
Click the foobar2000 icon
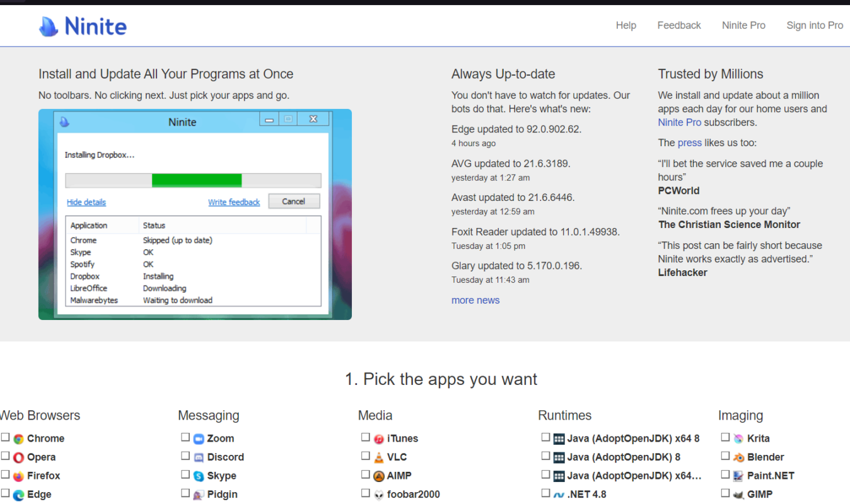pyautogui.click(x=379, y=495)
